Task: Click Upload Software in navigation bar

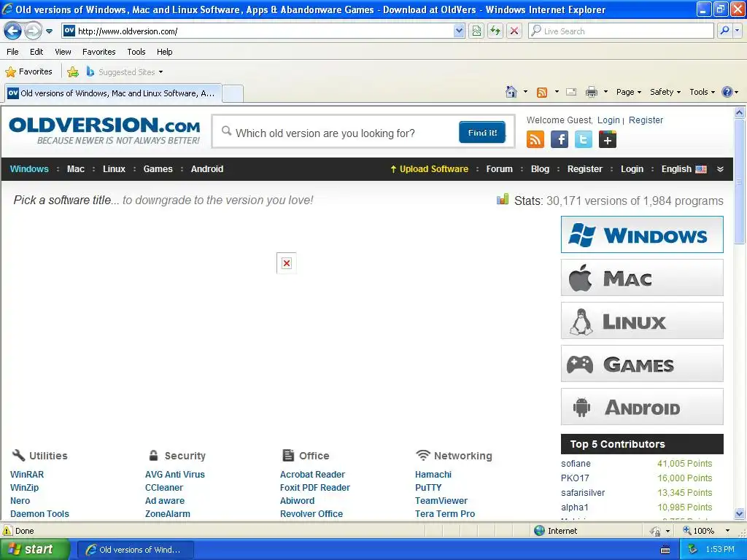Action: [429, 169]
